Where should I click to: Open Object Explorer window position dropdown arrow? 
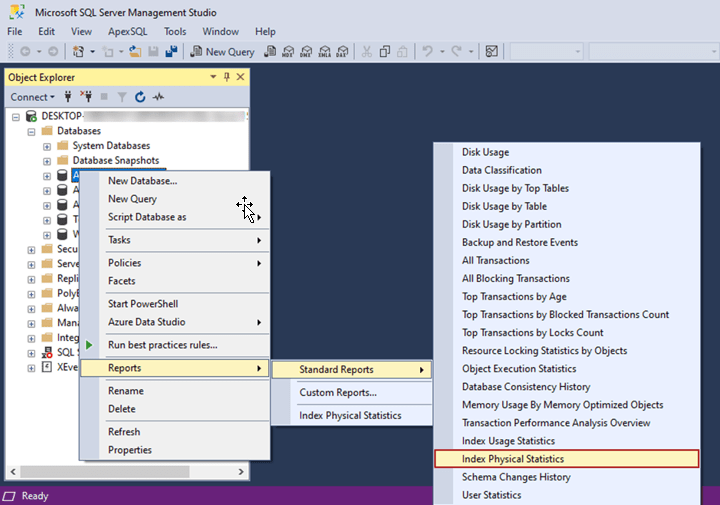click(213, 77)
